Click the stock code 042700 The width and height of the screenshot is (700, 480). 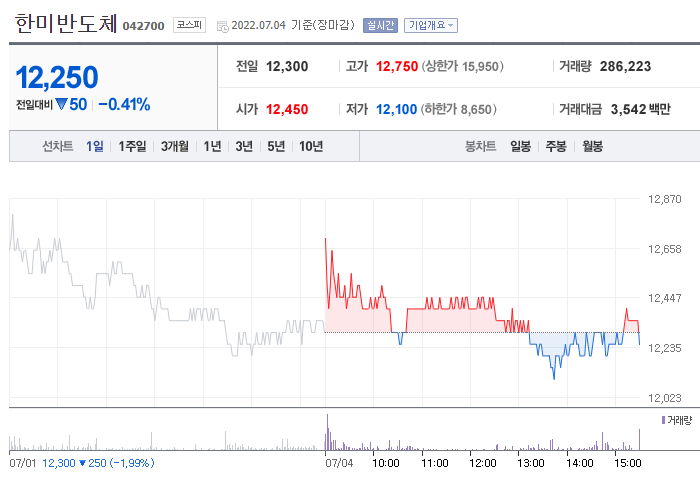[143, 26]
